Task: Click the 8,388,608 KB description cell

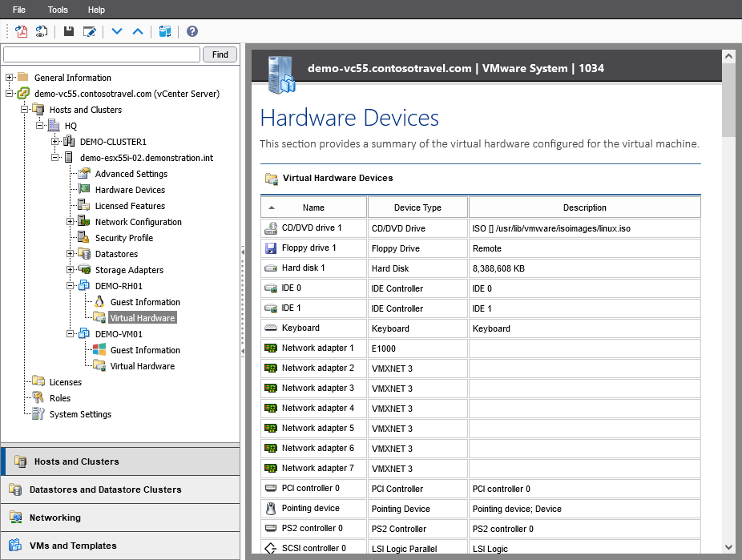Action: tap(584, 268)
